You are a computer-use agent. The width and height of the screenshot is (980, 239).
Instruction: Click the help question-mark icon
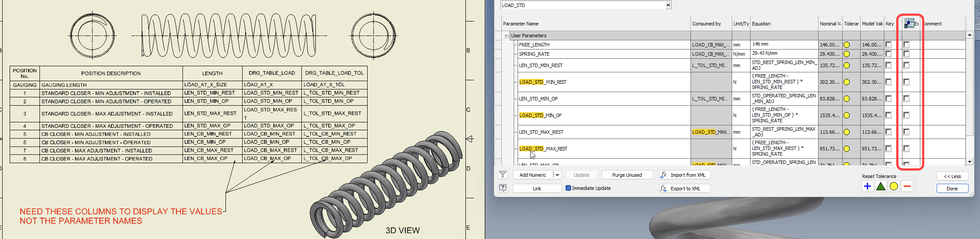click(x=503, y=188)
